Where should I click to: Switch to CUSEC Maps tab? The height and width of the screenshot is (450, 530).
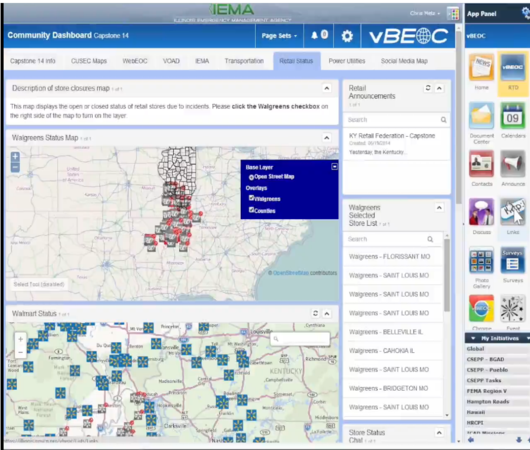point(89,61)
